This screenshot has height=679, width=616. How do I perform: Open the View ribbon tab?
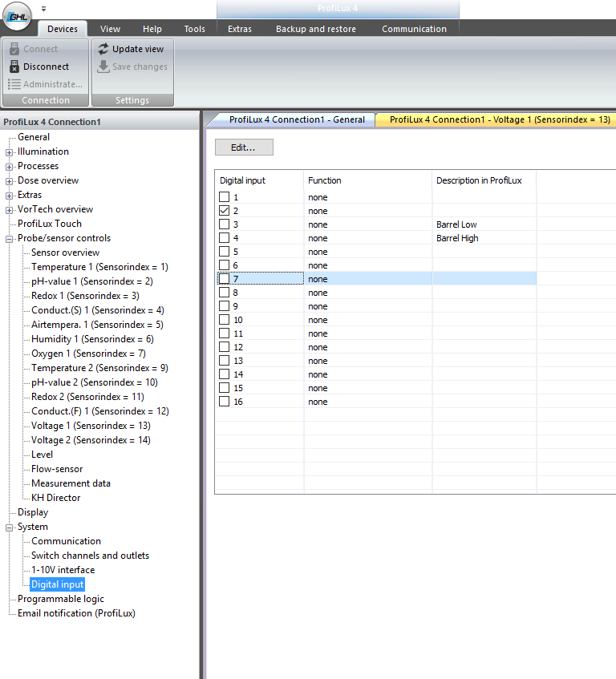[110, 29]
